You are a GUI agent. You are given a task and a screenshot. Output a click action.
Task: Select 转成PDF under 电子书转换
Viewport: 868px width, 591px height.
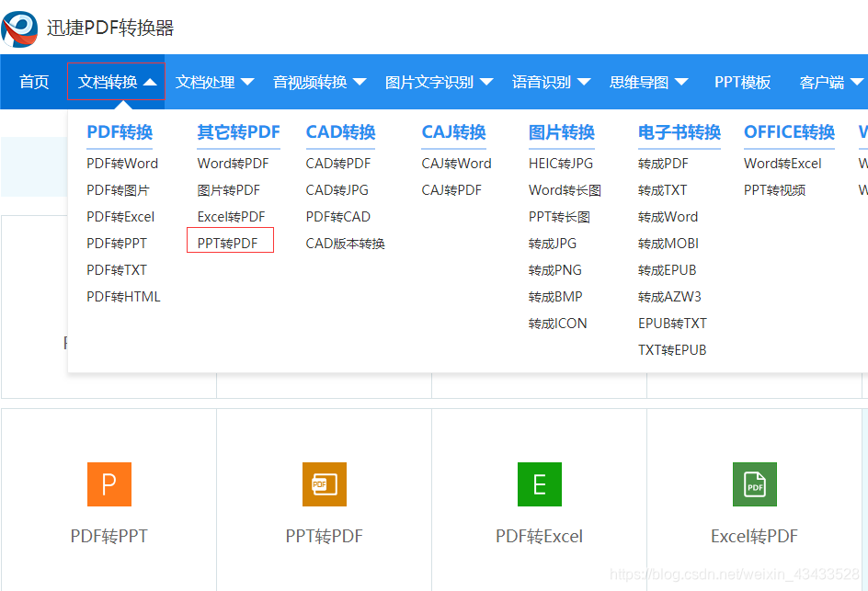pos(663,164)
